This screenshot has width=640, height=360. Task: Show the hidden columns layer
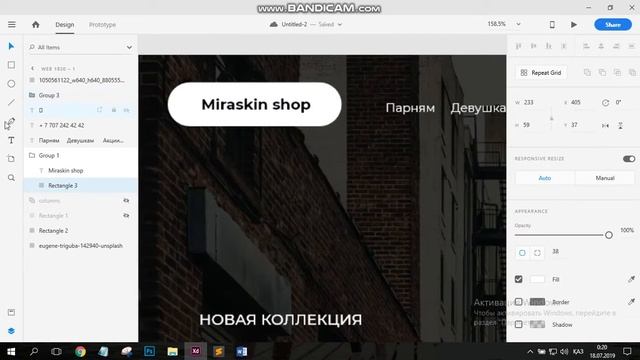point(126,200)
